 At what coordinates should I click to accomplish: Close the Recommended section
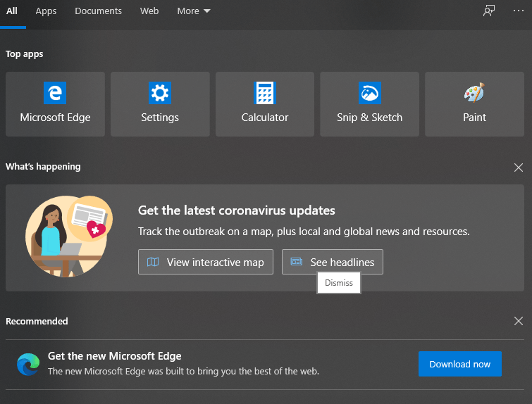519,322
